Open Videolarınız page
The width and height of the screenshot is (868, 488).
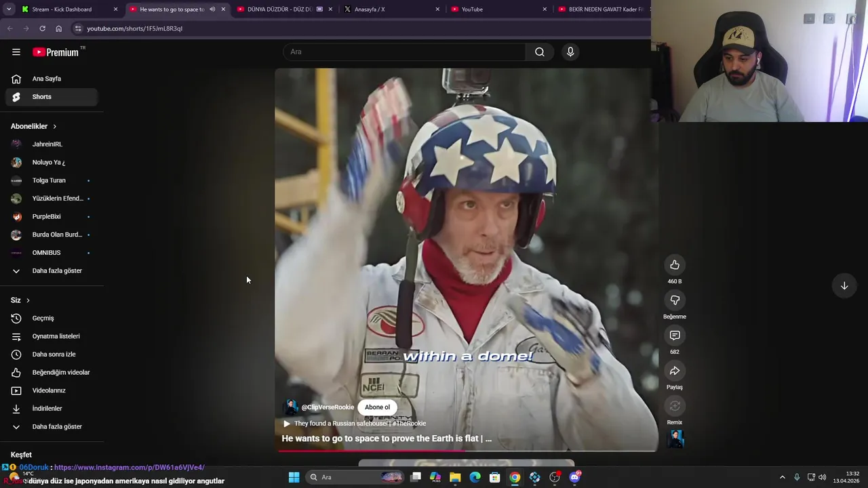tap(52, 390)
